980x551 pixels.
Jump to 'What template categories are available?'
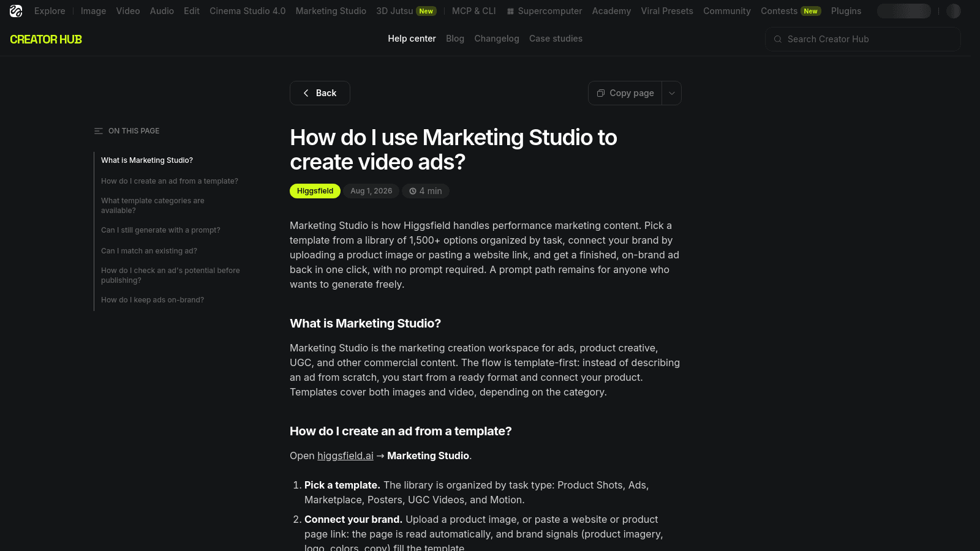click(153, 206)
